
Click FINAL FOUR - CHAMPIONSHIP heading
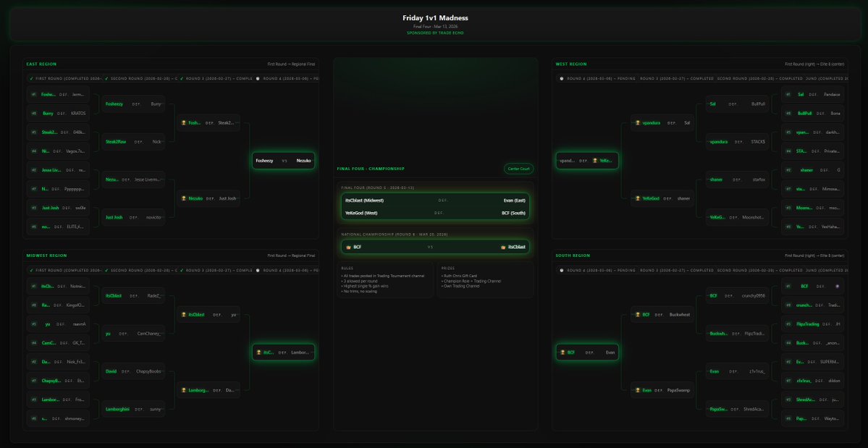(x=371, y=169)
